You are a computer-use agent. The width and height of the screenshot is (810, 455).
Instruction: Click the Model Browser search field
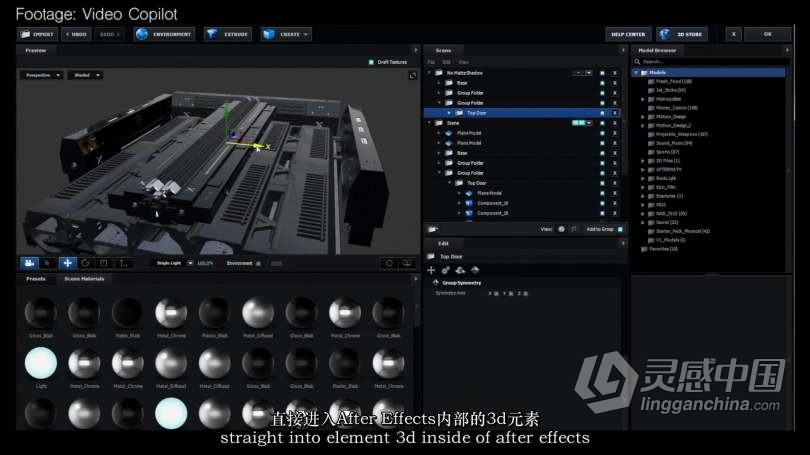coord(712,61)
